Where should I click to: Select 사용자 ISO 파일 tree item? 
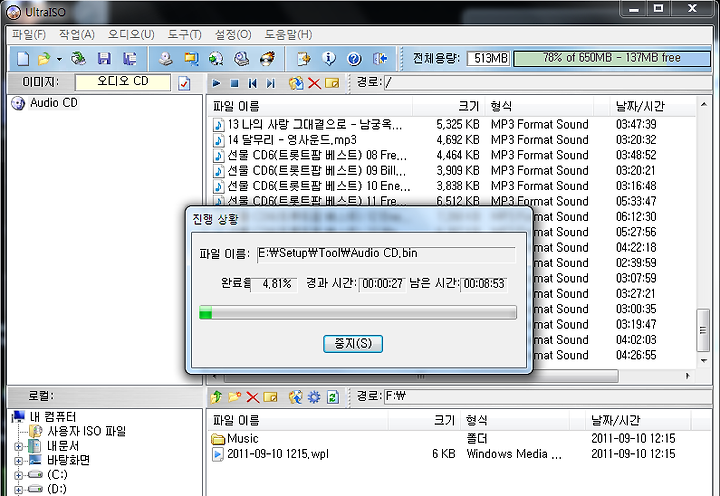pos(86,431)
